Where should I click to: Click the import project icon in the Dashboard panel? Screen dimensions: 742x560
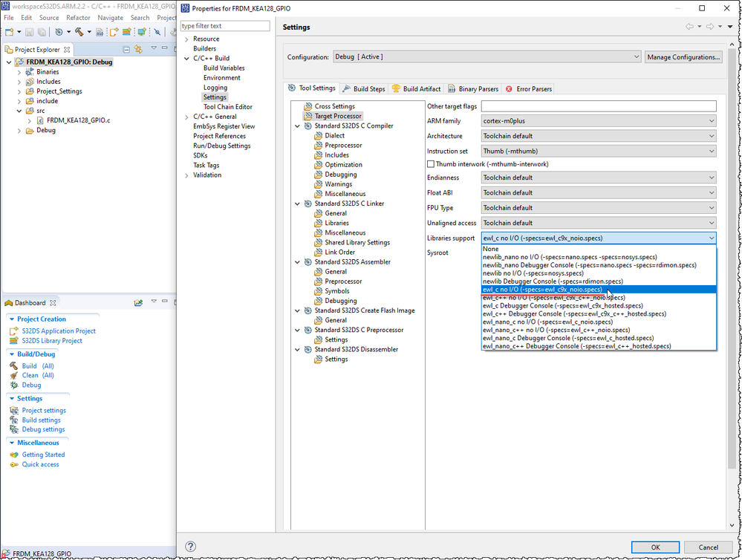click(137, 302)
